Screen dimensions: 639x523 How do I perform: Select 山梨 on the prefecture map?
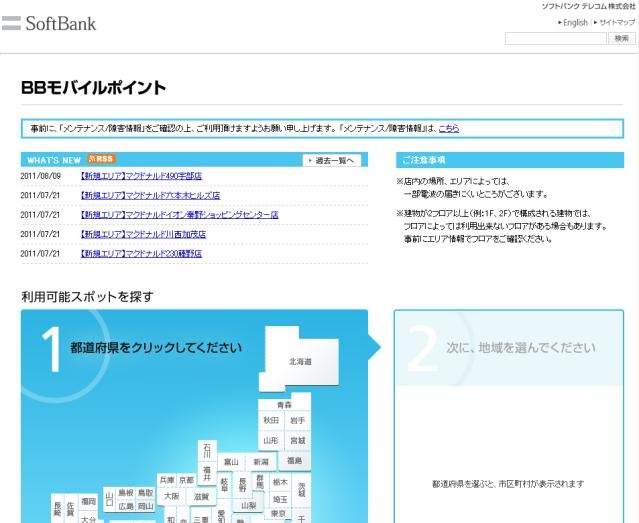point(248,505)
